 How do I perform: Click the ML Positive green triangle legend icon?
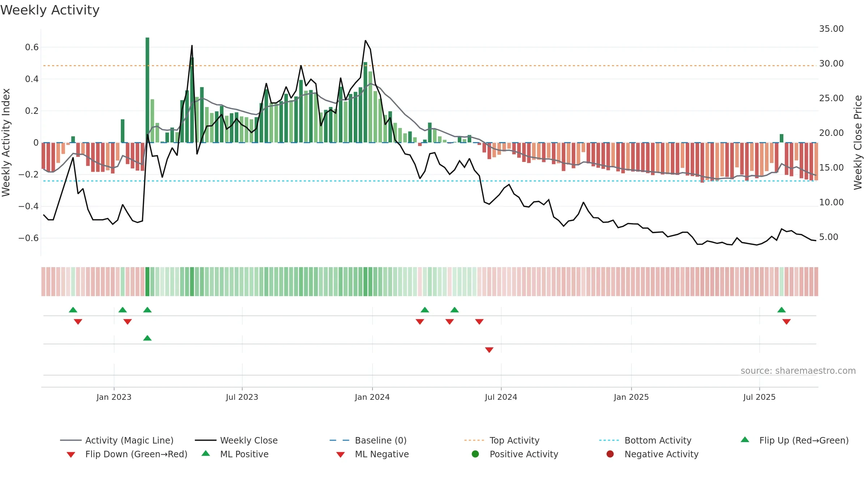pos(206,453)
